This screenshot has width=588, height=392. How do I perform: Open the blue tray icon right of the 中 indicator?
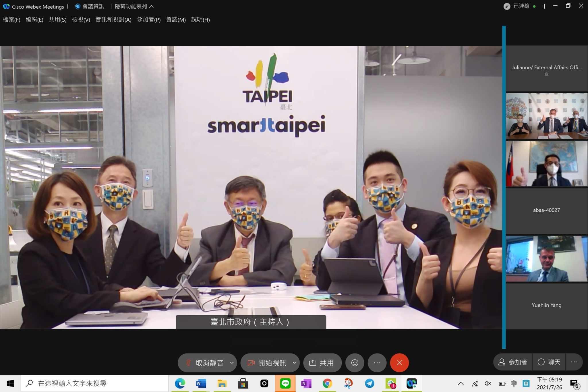pos(526,383)
